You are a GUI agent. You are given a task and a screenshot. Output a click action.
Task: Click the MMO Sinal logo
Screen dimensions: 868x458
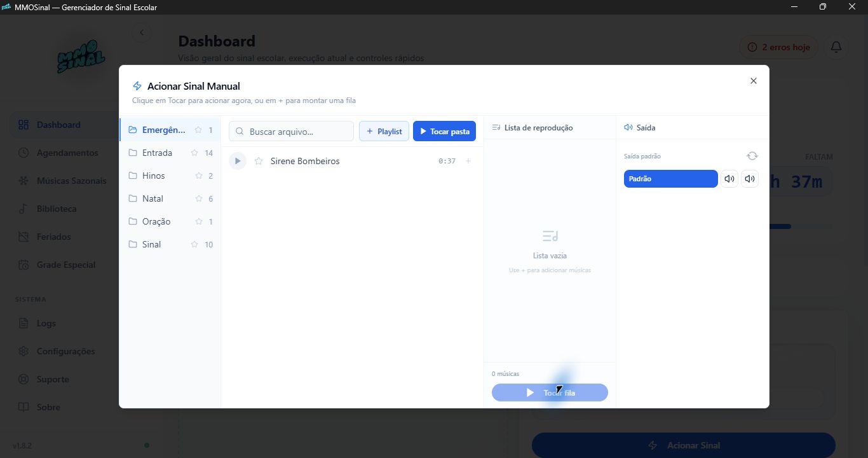(81, 56)
